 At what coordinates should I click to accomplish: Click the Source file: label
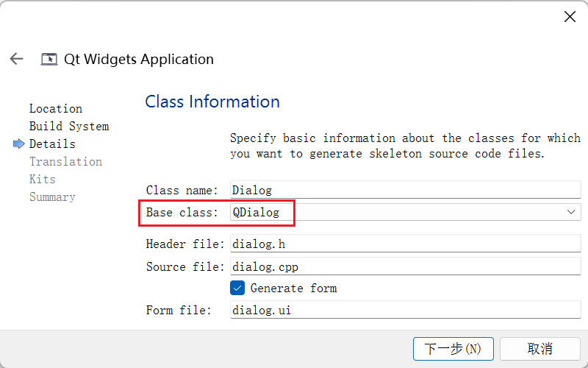tap(185, 266)
